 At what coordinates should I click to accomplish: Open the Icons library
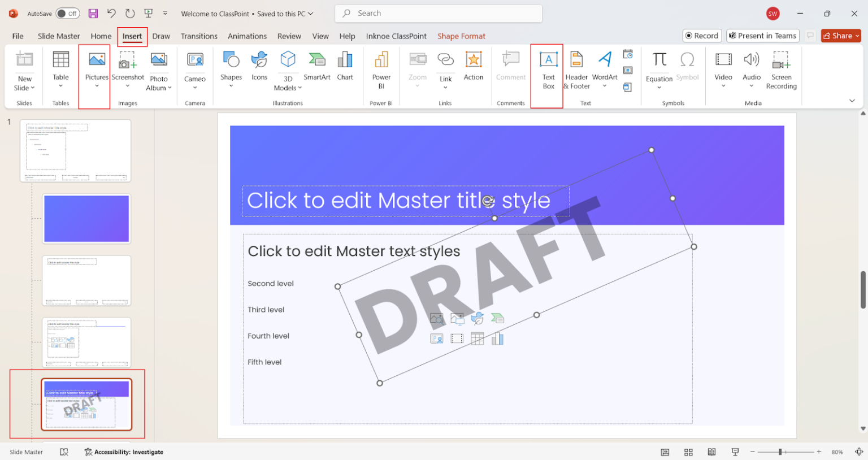coord(259,60)
